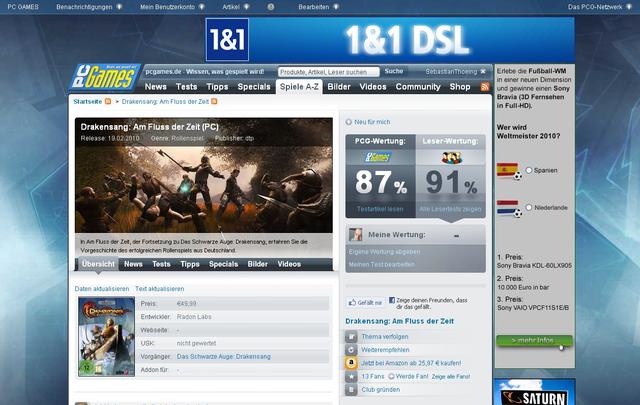Click the 1&1 logo in banner
Image resolution: width=640 pixels, height=405 pixels.
[x=227, y=40]
